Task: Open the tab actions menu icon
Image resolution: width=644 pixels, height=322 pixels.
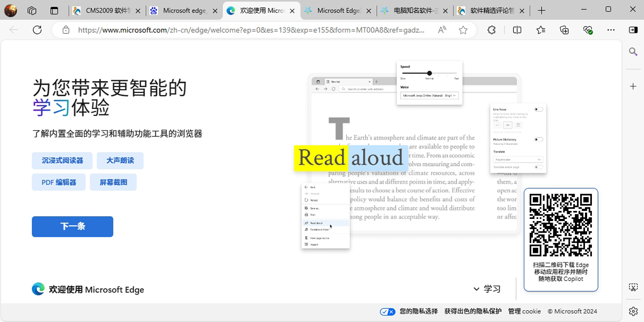Action: tap(54, 10)
